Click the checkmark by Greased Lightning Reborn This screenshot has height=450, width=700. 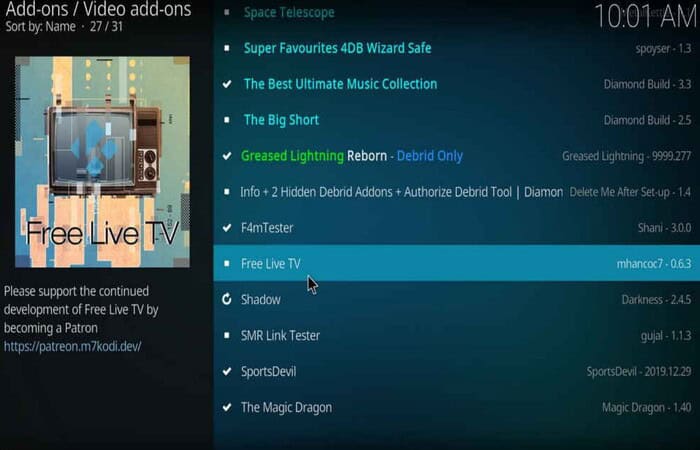point(227,156)
